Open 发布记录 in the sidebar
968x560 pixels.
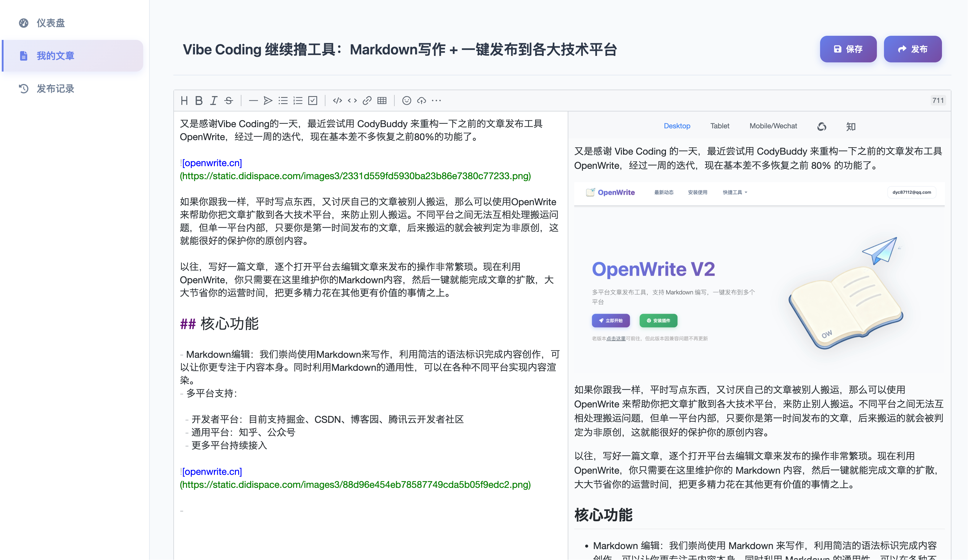pos(55,89)
